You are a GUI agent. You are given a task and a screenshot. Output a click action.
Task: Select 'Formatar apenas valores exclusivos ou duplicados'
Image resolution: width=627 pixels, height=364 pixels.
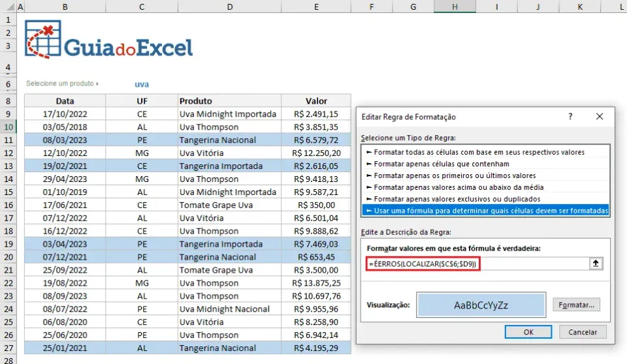point(485,199)
